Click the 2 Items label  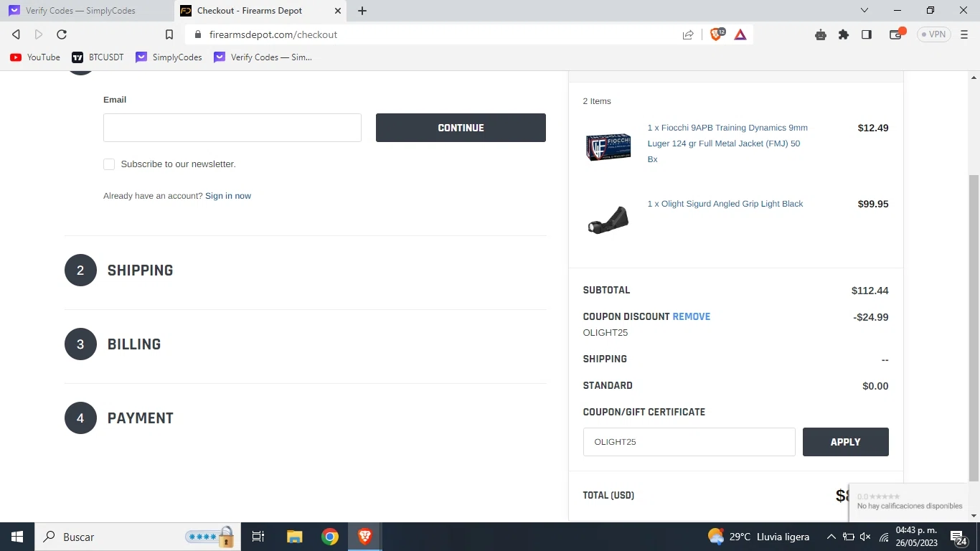tap(597, 101)
